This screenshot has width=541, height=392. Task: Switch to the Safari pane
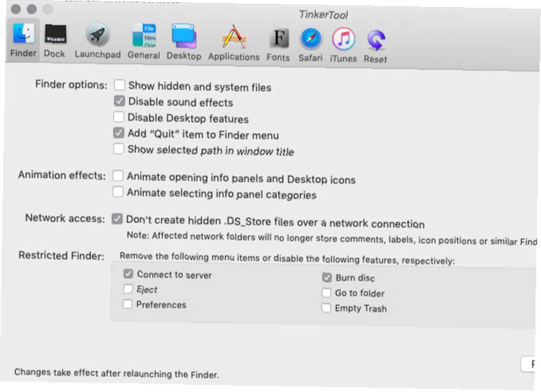[x=311, y=45]
